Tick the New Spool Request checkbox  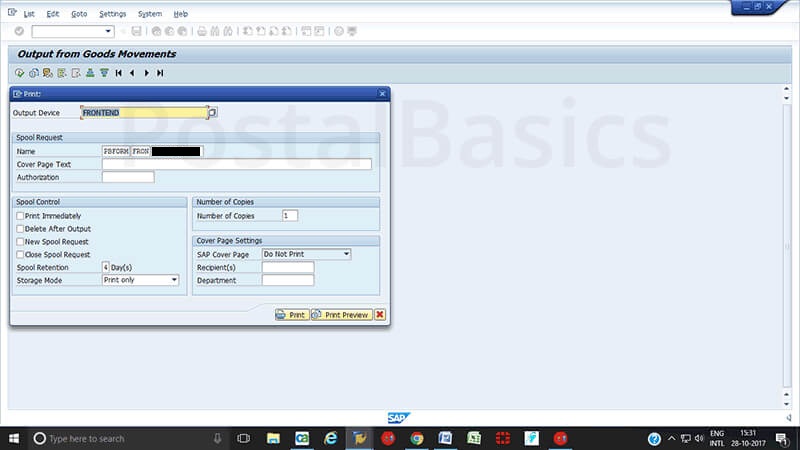click(x=21, y=242)
